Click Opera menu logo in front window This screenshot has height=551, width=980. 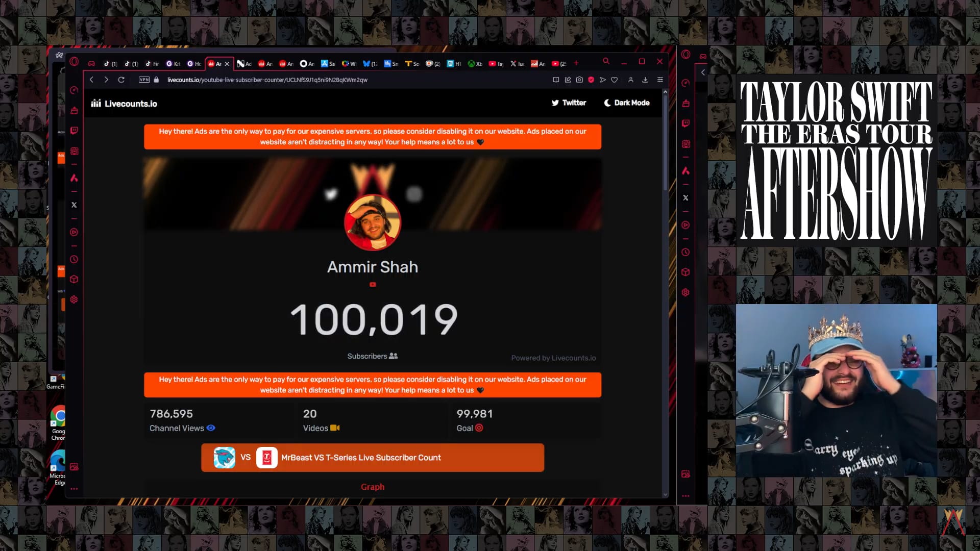click(x=74, y=62)
